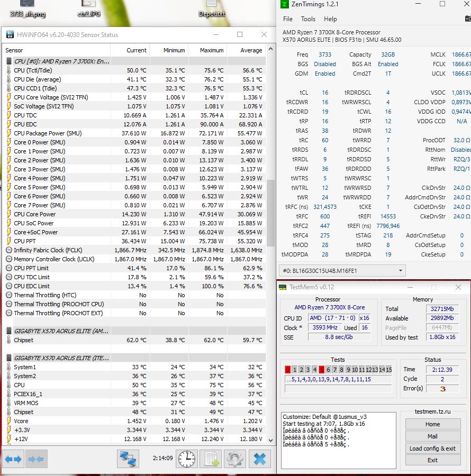Click the Maximum column header
The image size is (471, 476).
(207, 50)
